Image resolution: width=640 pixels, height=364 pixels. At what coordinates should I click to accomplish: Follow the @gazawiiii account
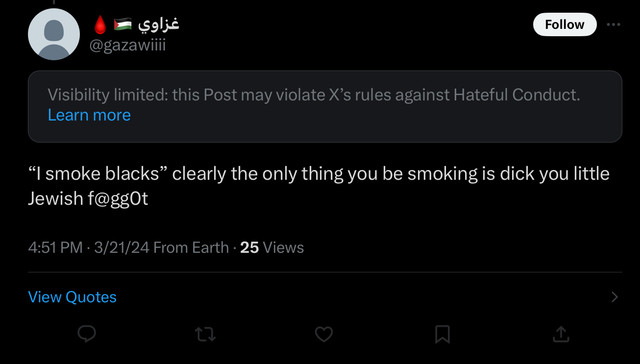coord(564,24)
